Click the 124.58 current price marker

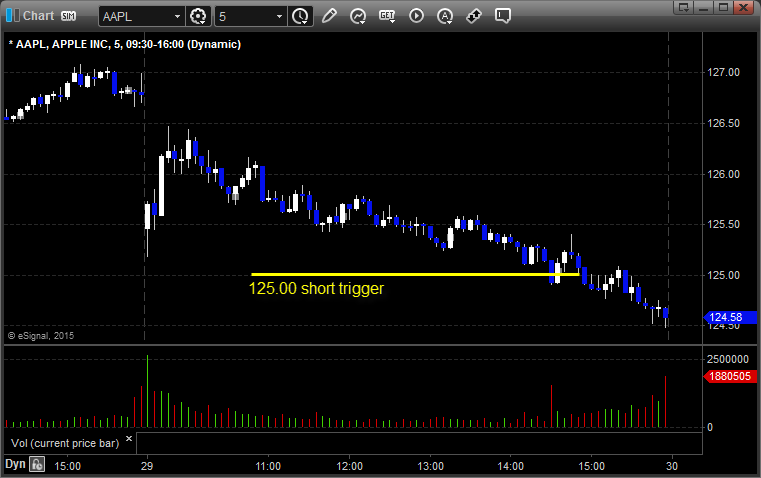click(x=729, y=317)
